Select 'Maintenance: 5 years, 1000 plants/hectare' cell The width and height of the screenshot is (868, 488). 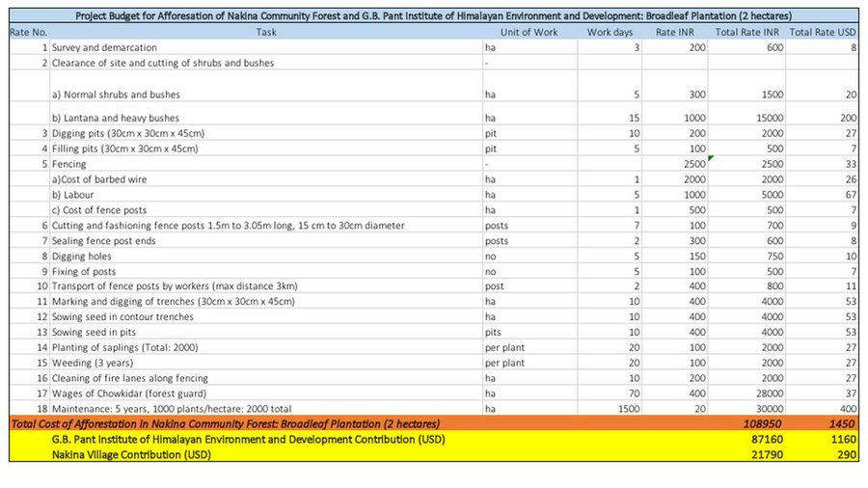click(266, 409)
